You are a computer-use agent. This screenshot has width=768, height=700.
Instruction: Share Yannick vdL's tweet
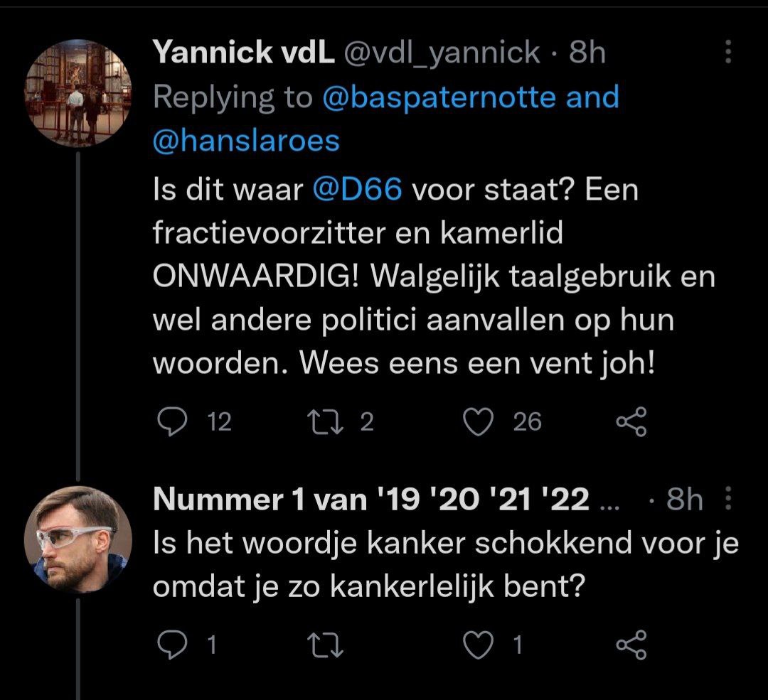pos(631,422)
